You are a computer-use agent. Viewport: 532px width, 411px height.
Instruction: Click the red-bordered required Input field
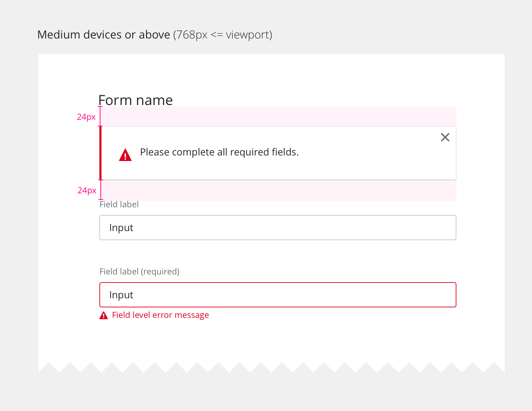click(278, 295)
